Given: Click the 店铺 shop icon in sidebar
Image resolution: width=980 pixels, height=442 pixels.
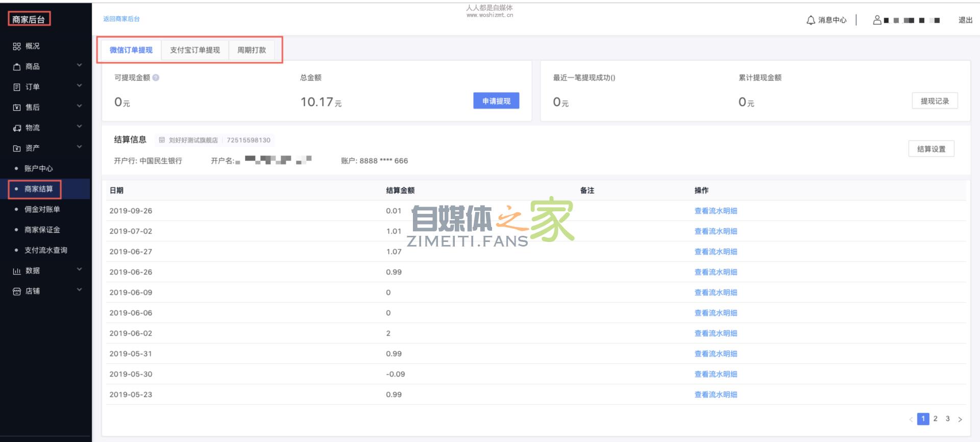Looking at the screenshot, I should click(17, 291).
